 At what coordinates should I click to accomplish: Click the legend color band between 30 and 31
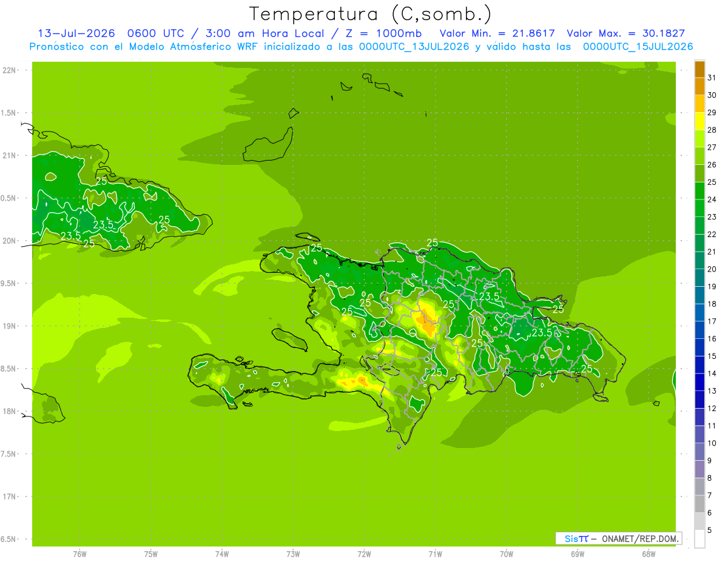coord(699,87)
